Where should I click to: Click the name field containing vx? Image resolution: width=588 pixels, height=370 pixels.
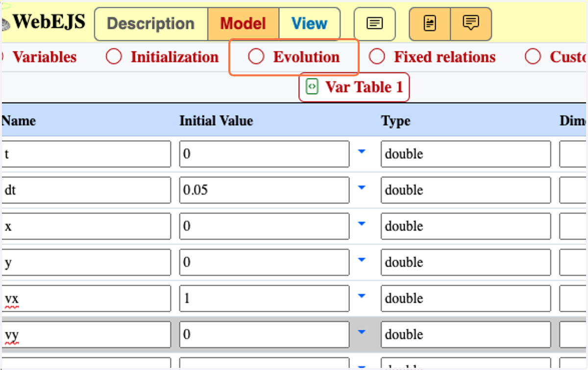[x=86, y=298]
